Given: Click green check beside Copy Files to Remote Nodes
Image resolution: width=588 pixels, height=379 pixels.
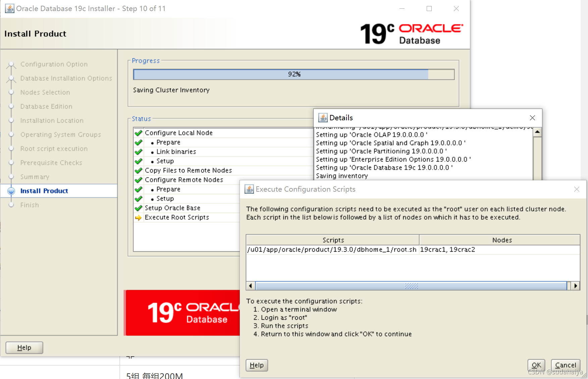Looking at the screenshot, I should coord(139,171).
